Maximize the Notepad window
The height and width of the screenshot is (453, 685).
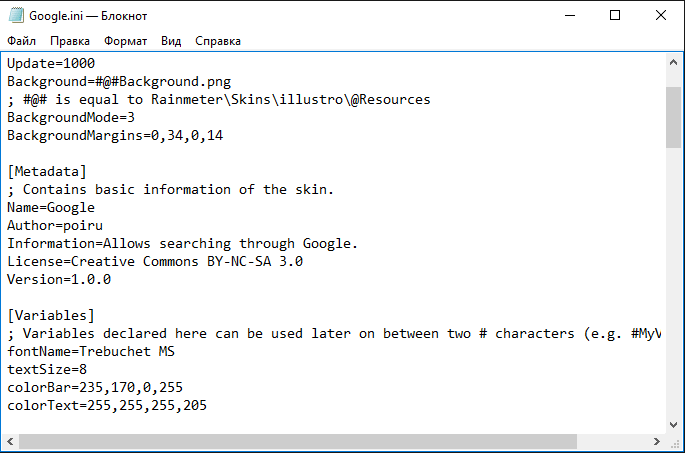tap(615, 15)
